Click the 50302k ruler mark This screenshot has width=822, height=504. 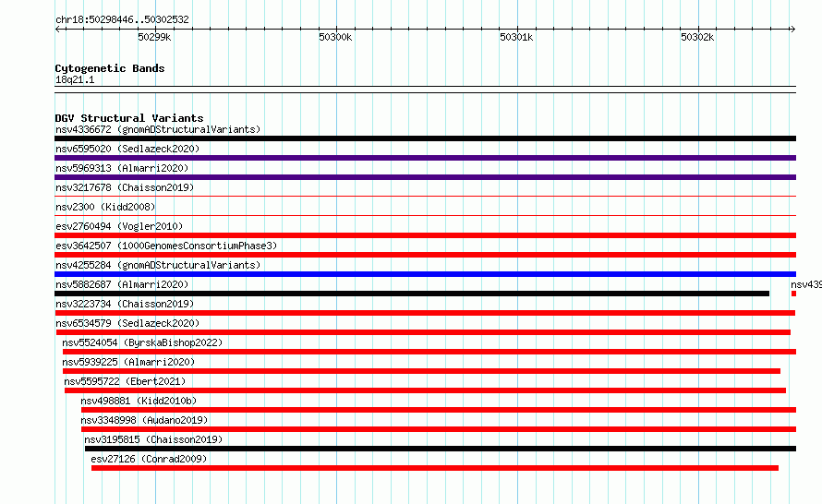[x=697, y=37]
